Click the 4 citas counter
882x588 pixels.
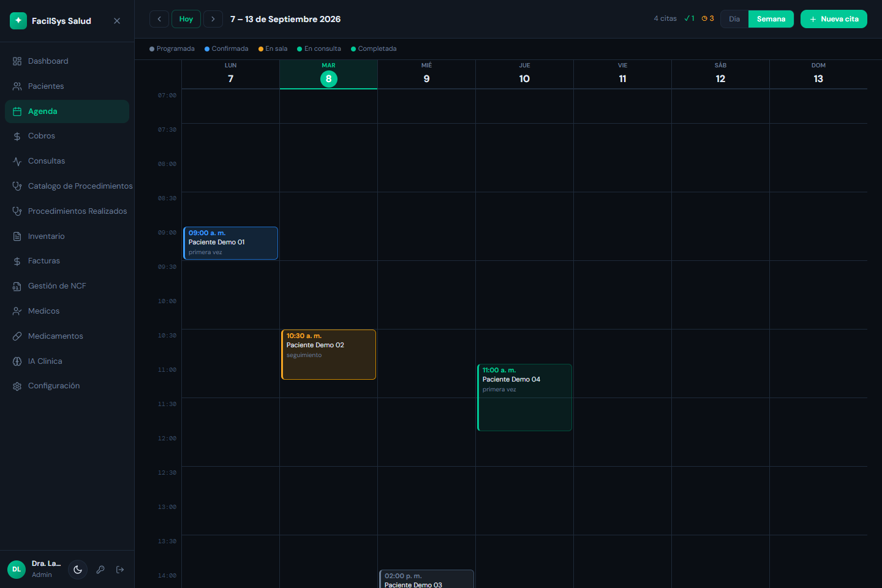click(665, 18)
